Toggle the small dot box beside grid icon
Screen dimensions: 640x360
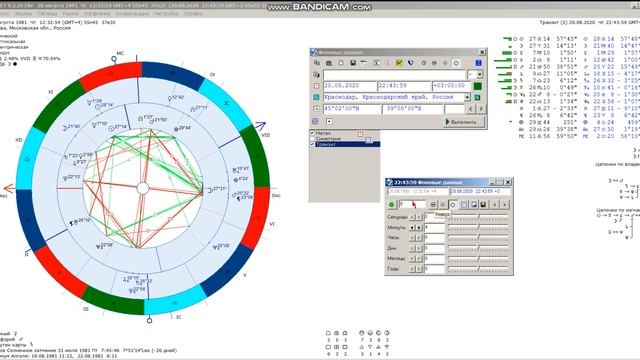[x=329, y=121]
